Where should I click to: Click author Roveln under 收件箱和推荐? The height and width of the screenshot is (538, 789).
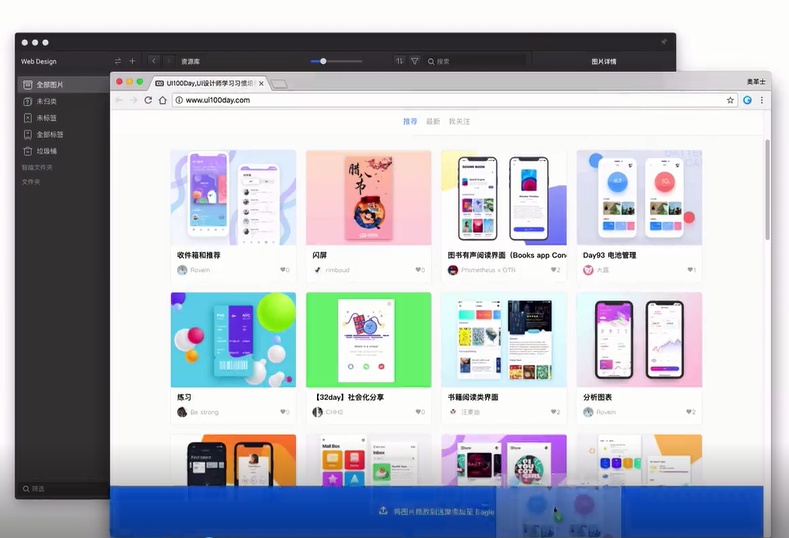[200, 270]
